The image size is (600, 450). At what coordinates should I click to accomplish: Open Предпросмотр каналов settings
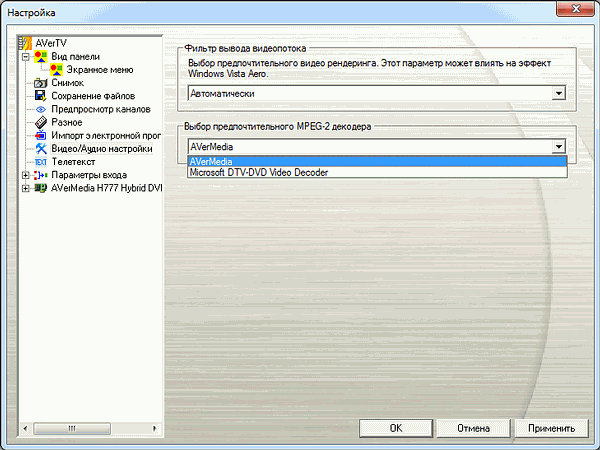pyautogui.click(x=101, y=109)
